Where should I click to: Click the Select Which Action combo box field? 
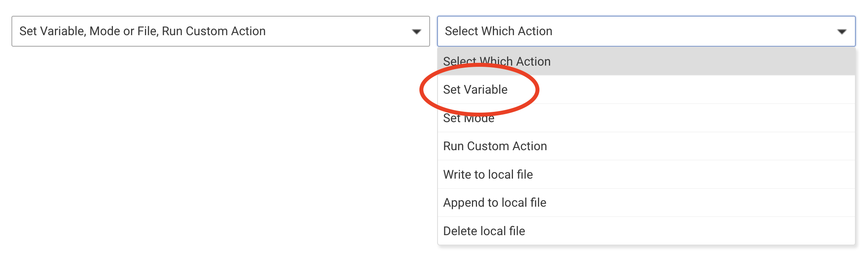pos(646,31)
